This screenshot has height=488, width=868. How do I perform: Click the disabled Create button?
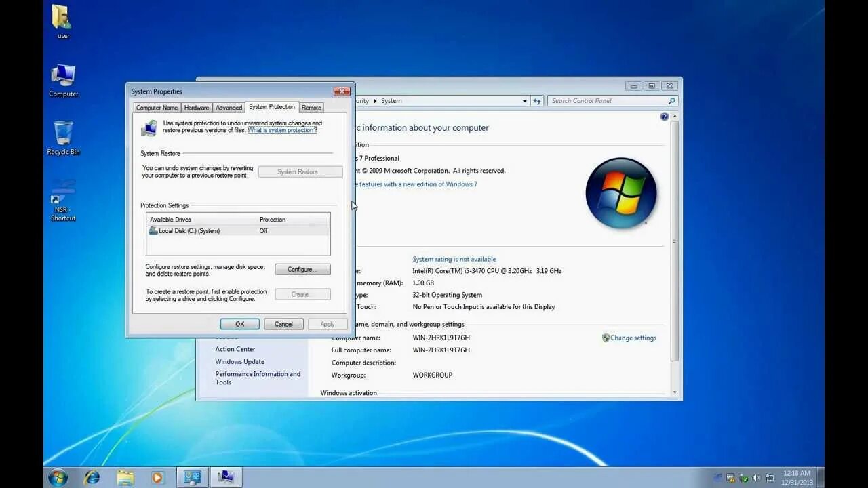(302, 294)
